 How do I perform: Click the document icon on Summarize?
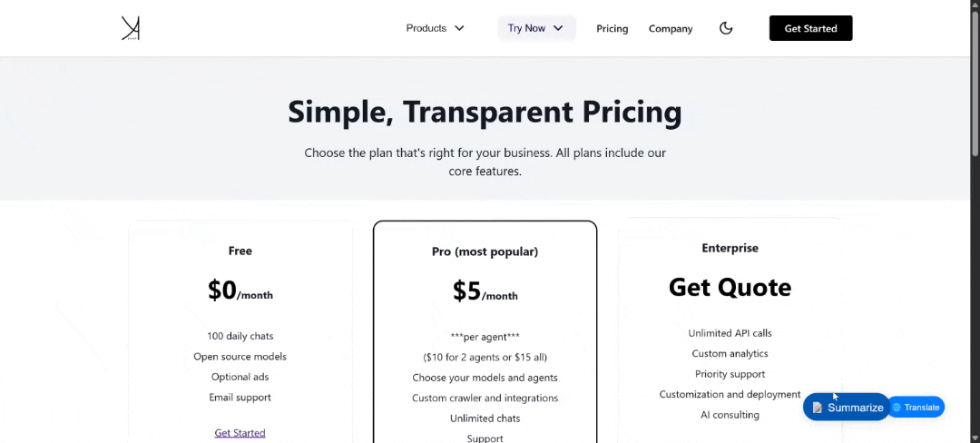(x=818, y=408)
